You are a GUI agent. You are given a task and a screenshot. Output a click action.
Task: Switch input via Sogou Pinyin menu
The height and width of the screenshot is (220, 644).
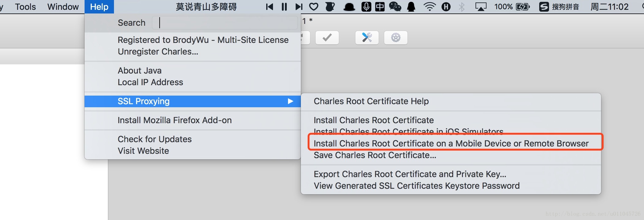[559, 7]
